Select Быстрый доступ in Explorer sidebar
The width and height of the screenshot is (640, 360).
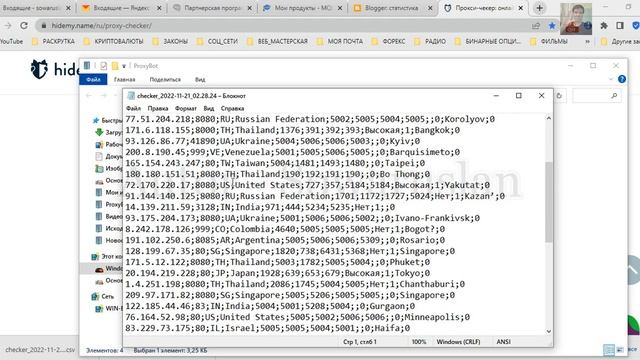click(107, 120)
